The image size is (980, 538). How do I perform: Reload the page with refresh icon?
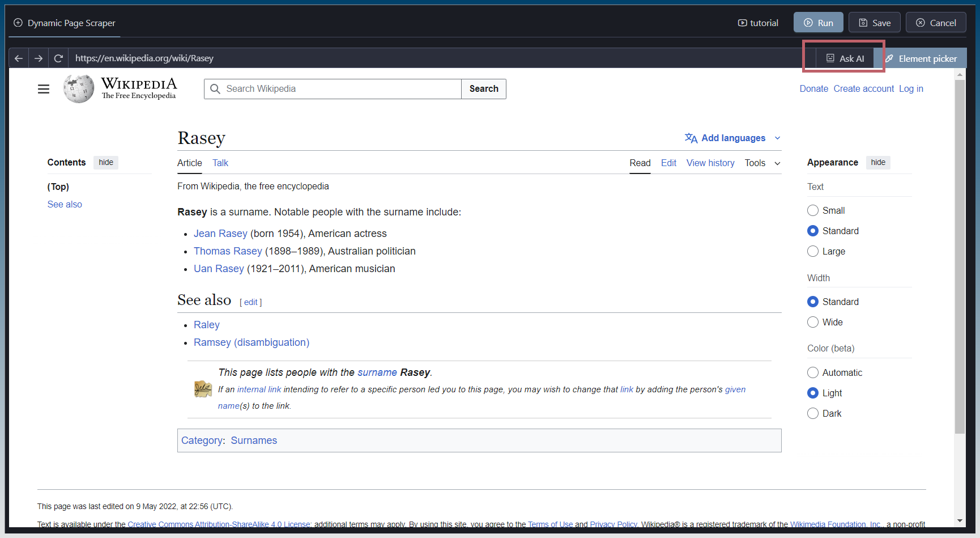coord(58,58)
